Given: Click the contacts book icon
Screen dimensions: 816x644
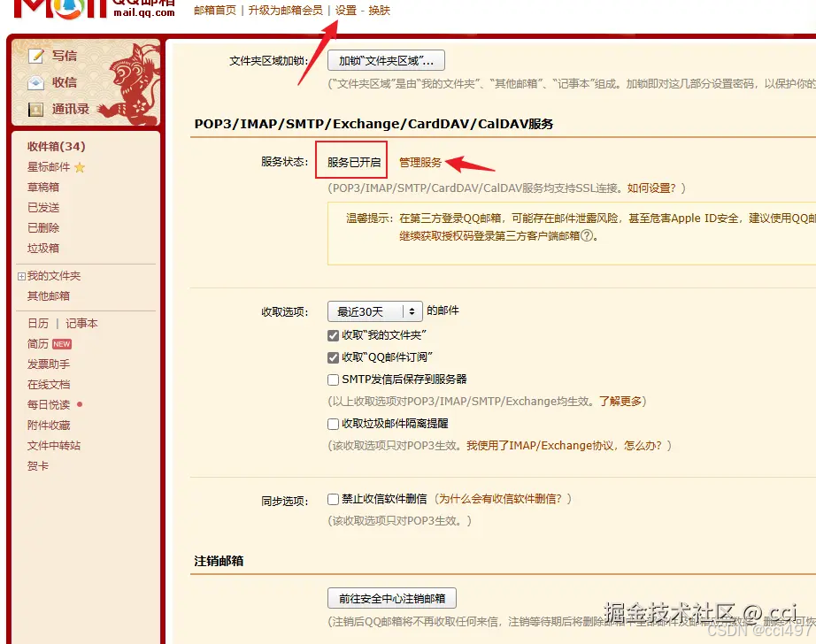Looking at the screenshot, I should click(x=36, y=110).
